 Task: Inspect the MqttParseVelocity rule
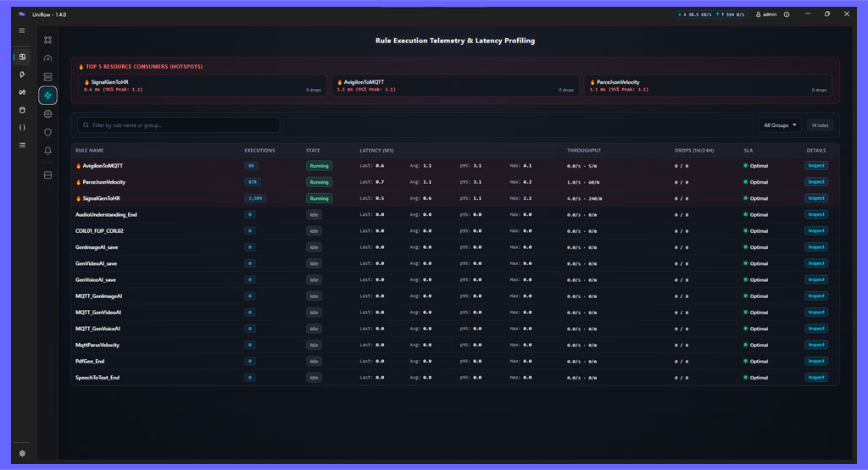tap(816, 345)
